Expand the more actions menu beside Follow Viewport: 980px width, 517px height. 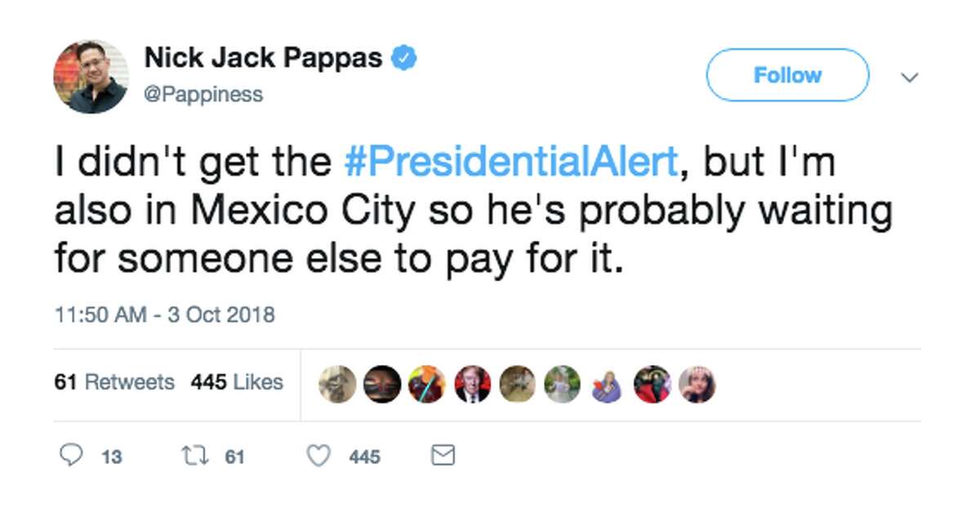coord(910,76)
